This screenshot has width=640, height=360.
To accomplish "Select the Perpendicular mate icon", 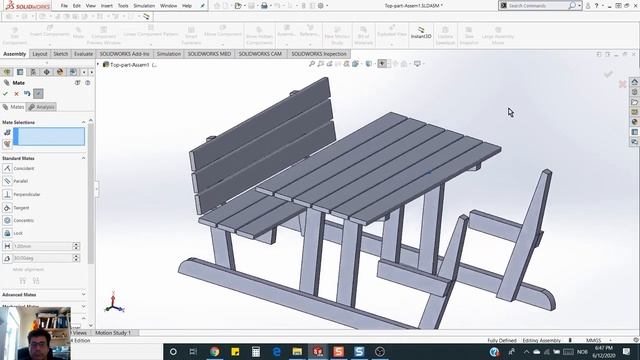I will [7, 194].
